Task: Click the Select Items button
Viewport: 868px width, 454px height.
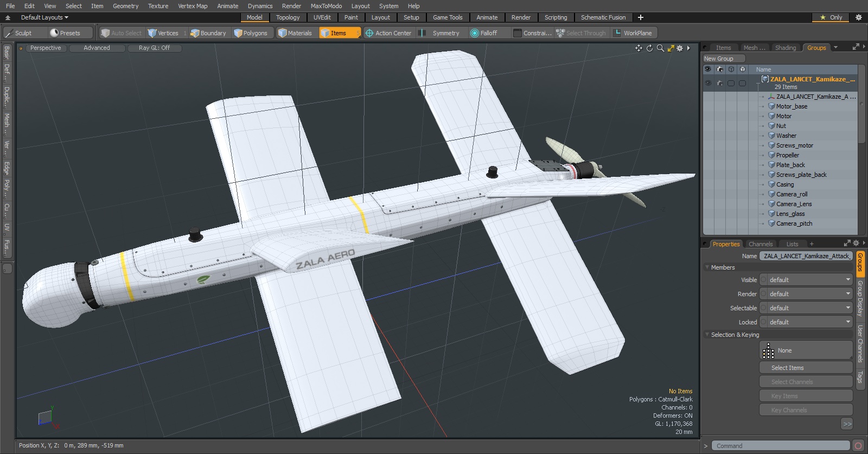Action: click(x=806, y=368)
